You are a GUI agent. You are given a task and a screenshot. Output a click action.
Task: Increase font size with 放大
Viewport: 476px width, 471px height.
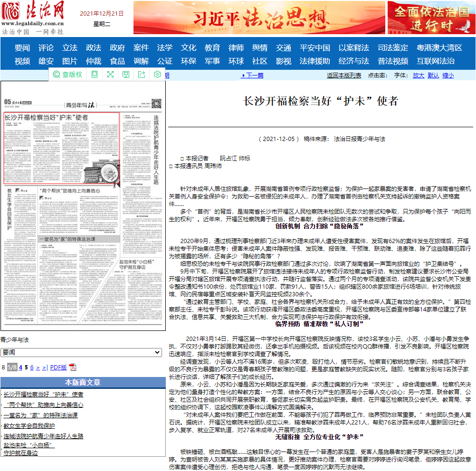[418, 75]
